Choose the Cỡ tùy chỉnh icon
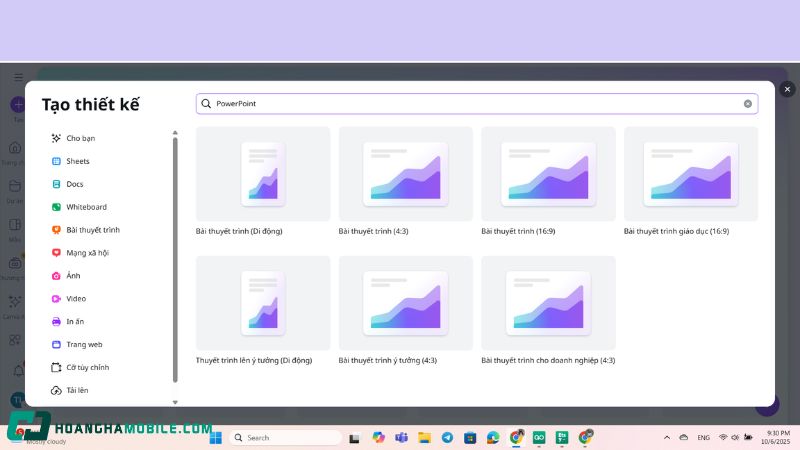This screenshot has width=800, height=450. point(56,367)
